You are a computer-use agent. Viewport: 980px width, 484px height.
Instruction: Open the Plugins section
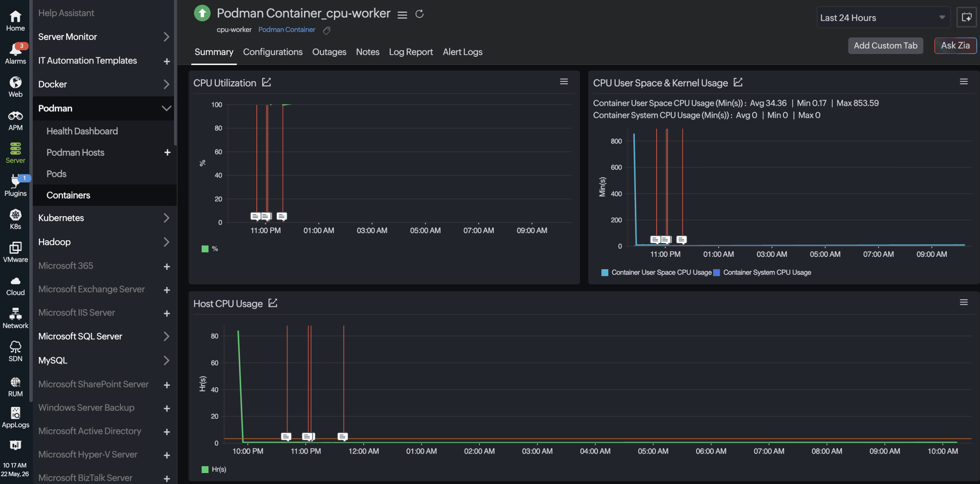15,186
